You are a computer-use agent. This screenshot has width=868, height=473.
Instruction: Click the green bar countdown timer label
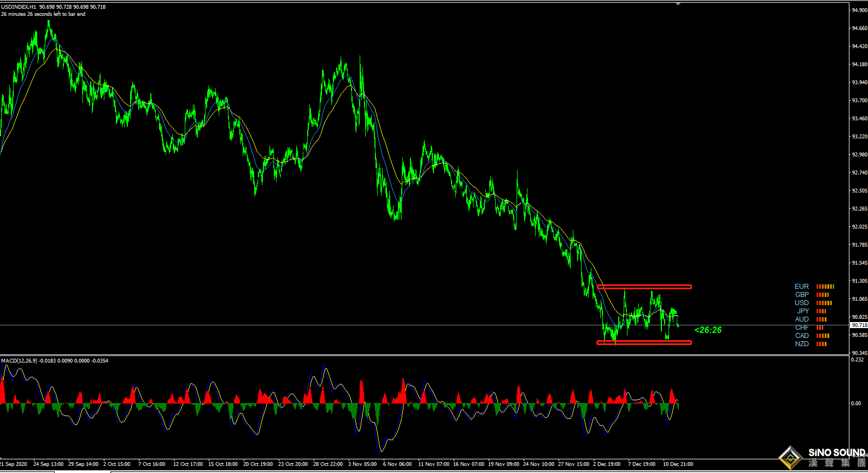pos(708,330)
